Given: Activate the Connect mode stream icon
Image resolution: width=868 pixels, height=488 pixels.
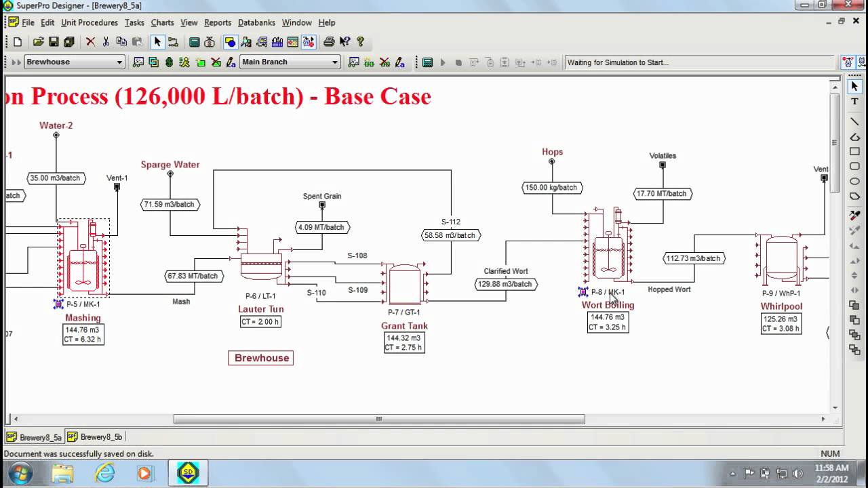Looking at the screenshot, I should tap(173, 42).
